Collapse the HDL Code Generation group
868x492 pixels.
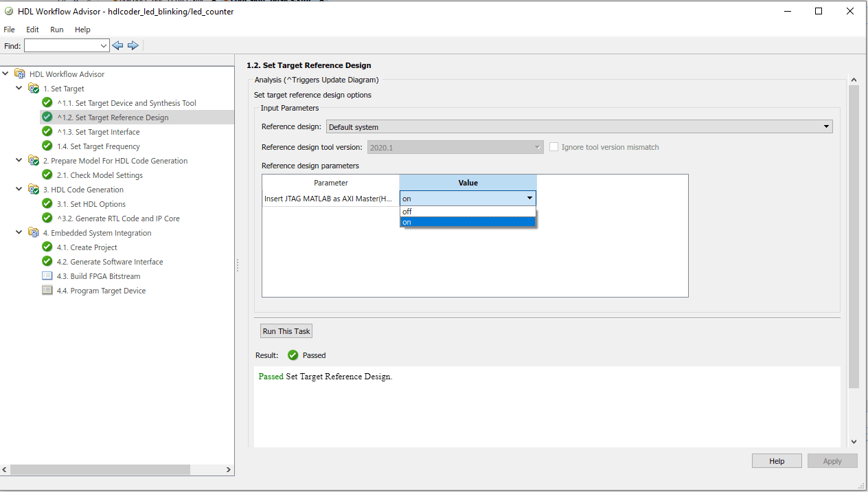point(19,190)
